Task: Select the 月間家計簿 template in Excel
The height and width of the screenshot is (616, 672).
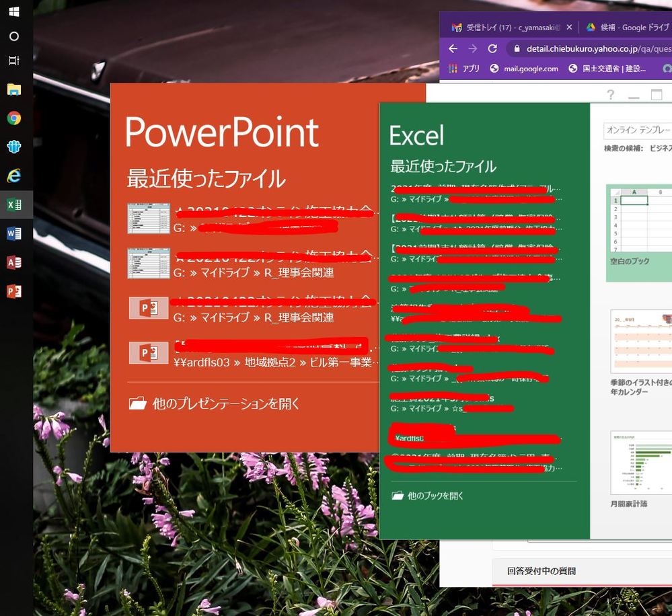Action: [641, 469]
